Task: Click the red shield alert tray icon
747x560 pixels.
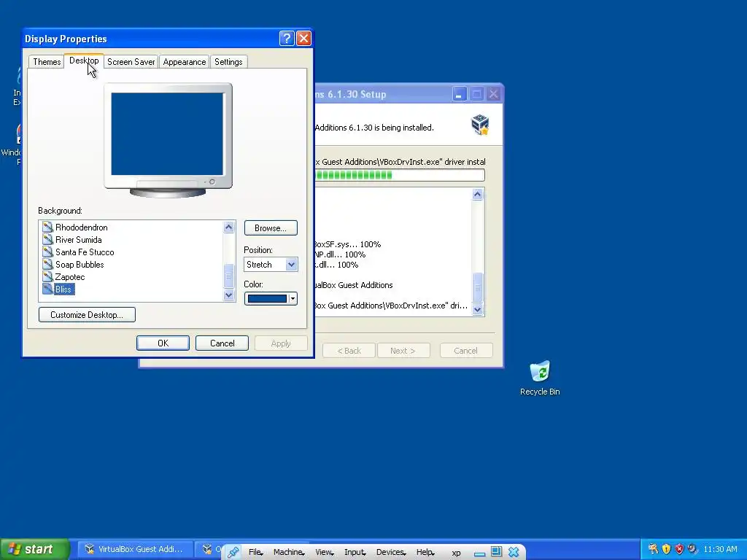Action: click(679, 549)
